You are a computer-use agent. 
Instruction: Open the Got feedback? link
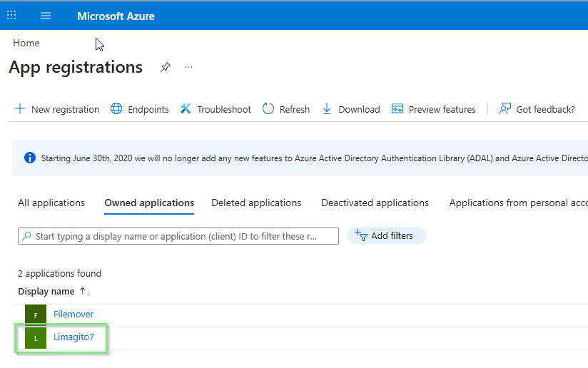click(545, 109)
